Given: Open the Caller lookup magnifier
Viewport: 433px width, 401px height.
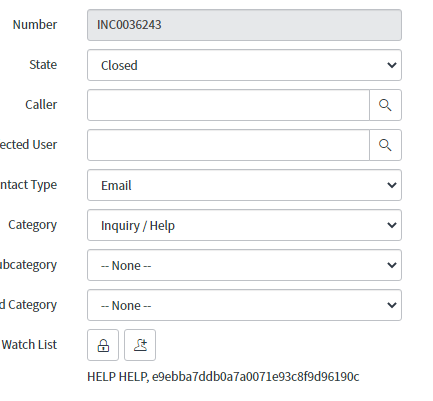Looking at the screenshot, I should click(x=385, y=105).
